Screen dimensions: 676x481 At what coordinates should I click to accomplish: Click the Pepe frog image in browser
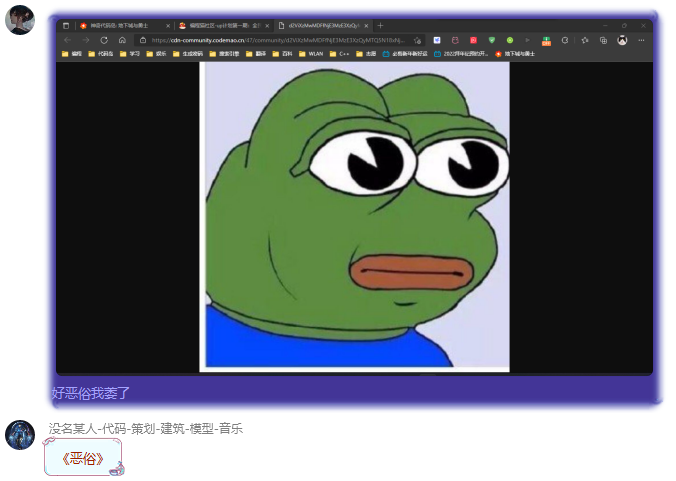pos(354,216)
